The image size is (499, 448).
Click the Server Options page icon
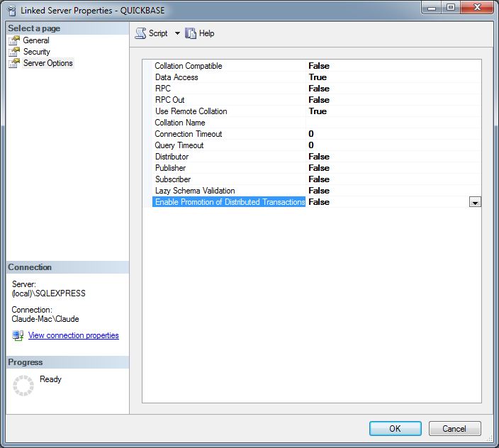(14, 63)
